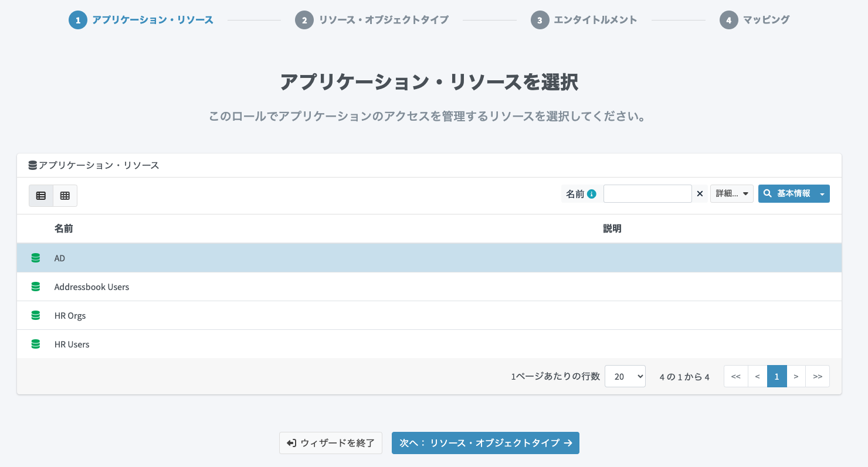Click step 1 circle in the wizard
The image size is (868, 467).
pos(78,20)
